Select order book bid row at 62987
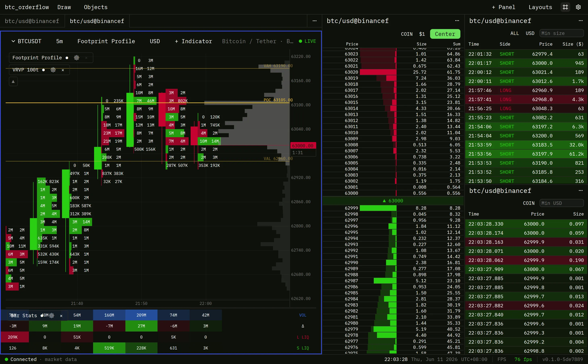The image size is (588, 364). pos(393,281)
